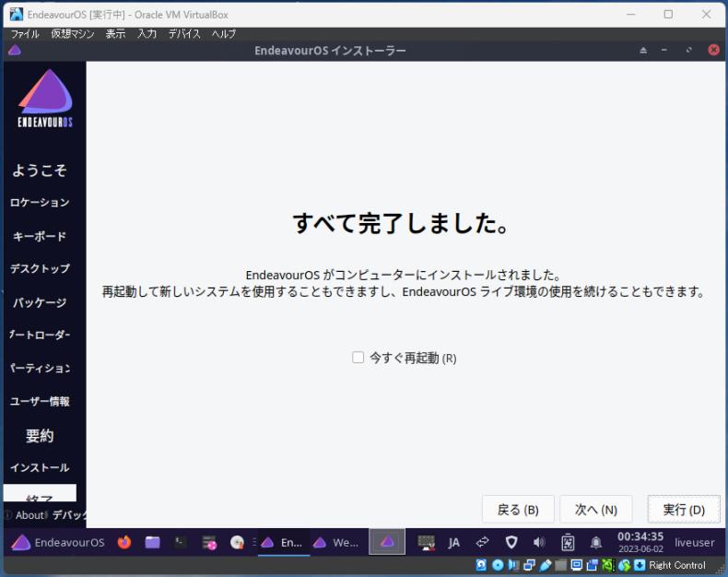Image resolution: width=728 pixels, height=577 pixels.
Task: Open the 入力 menu
Action: click(147, 34)
